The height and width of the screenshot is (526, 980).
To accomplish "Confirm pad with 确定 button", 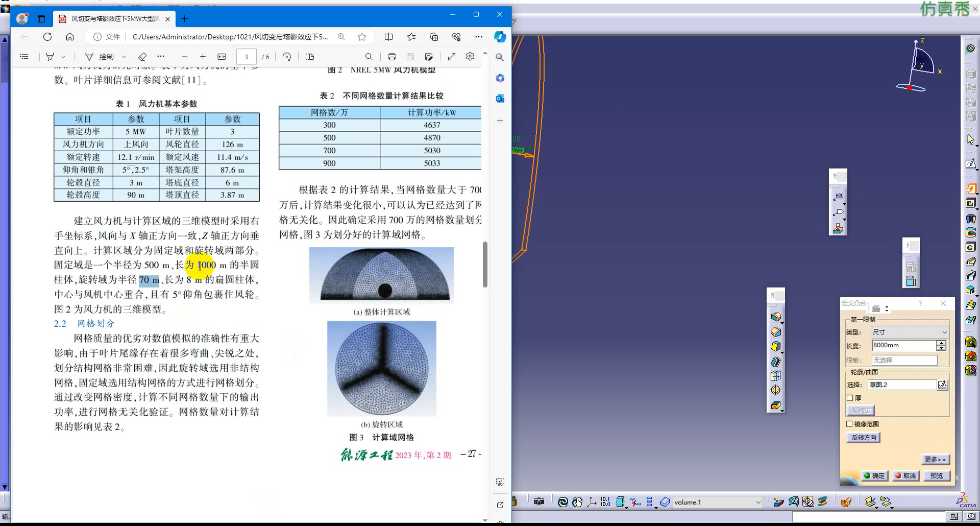I will pyautogui.click(x=875, y=475).
